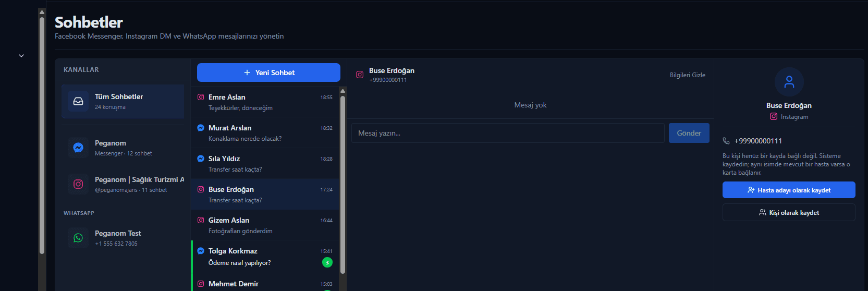Screen dimensions: 868x291
Task: Open Sıla Yıldız conversation
Action: (265, 164)
